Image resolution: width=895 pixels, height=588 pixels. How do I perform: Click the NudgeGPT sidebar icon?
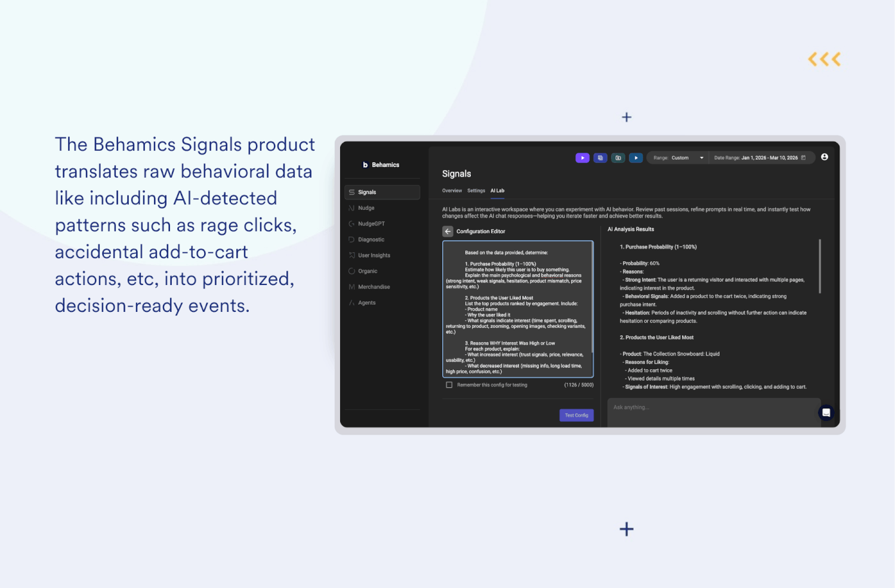coord(352,224)
